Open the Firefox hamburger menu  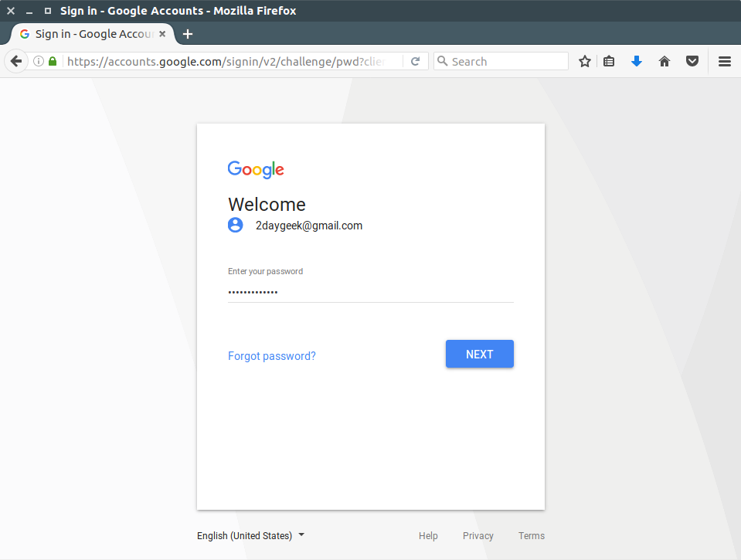[725, 61]
